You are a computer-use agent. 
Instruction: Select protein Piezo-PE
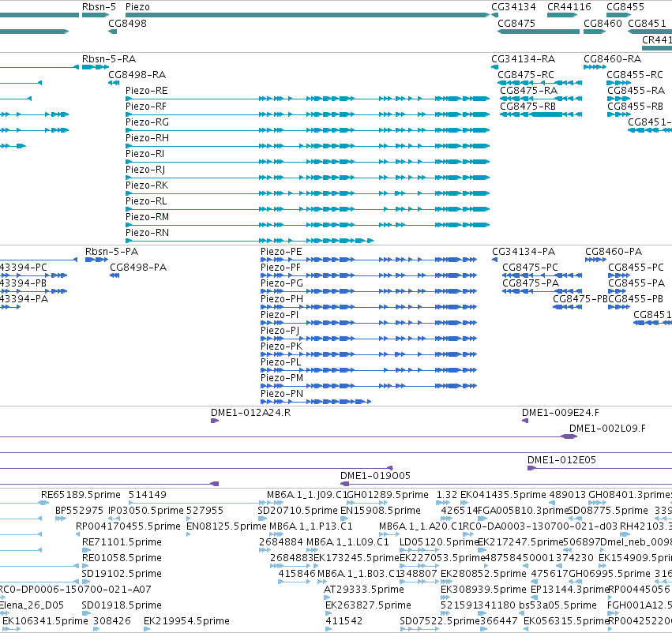coord(369,260)
